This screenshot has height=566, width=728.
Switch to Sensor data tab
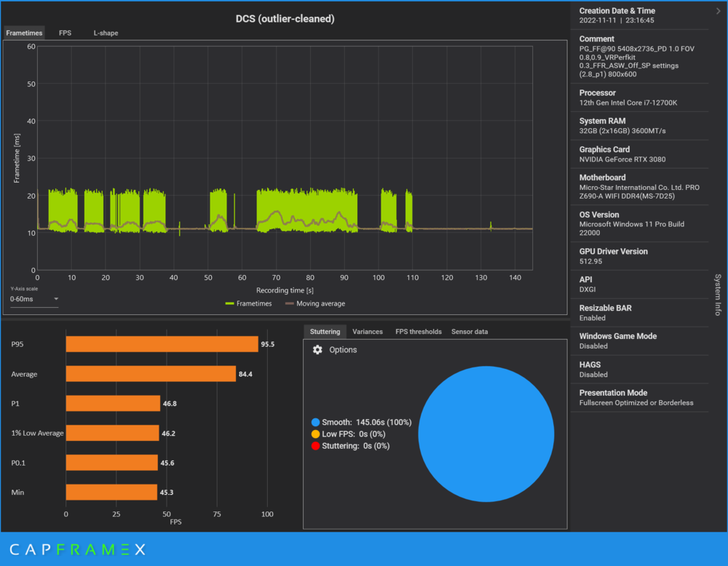tap(470, 332)
